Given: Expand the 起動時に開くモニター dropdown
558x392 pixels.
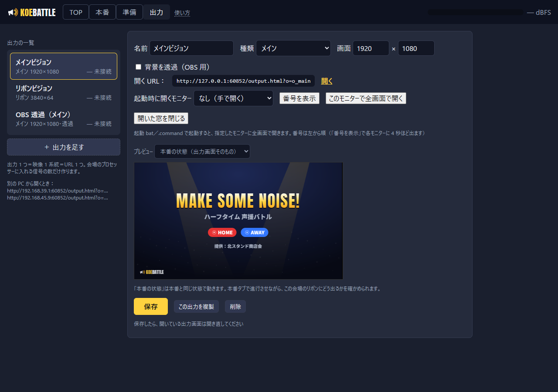Looking at the screenshot, I should 233,98.
